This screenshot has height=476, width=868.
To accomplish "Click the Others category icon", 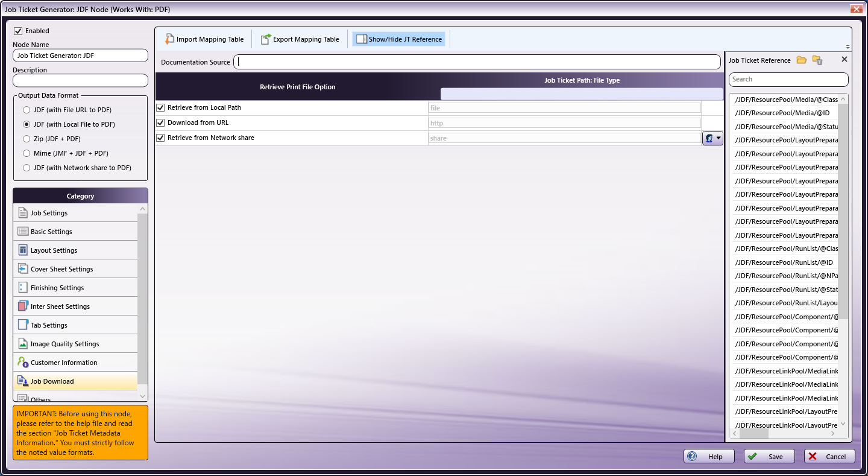I will click(23, 398).
